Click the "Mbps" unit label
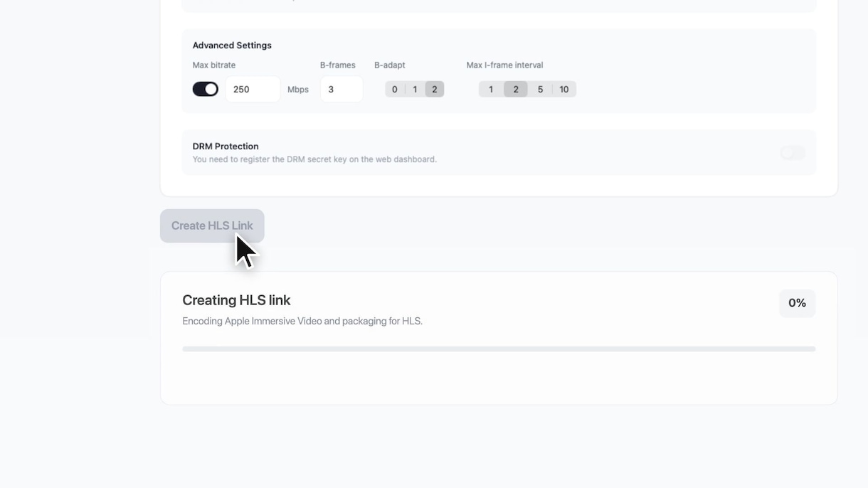This screenshot has height=488, width=868. click(298, 90)
